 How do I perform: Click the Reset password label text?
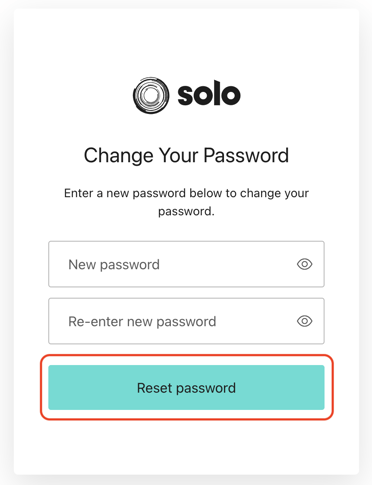(x=186, y=388)
